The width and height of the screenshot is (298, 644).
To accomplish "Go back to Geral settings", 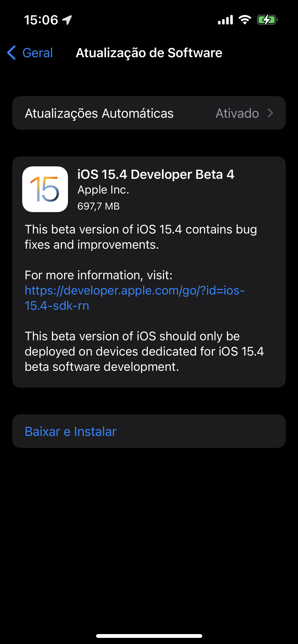I will (x=37, y=53).
